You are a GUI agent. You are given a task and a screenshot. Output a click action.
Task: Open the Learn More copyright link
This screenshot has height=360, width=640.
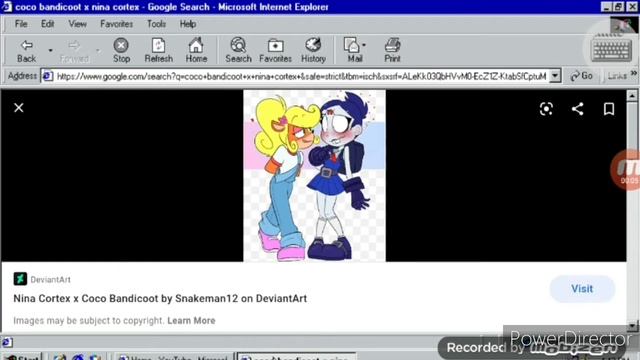coord(191,320)
